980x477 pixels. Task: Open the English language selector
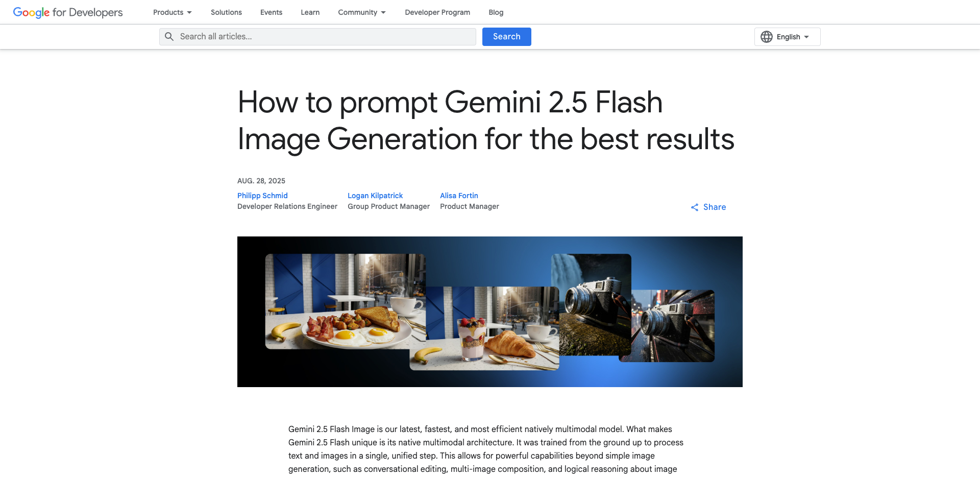click(788, 37)
